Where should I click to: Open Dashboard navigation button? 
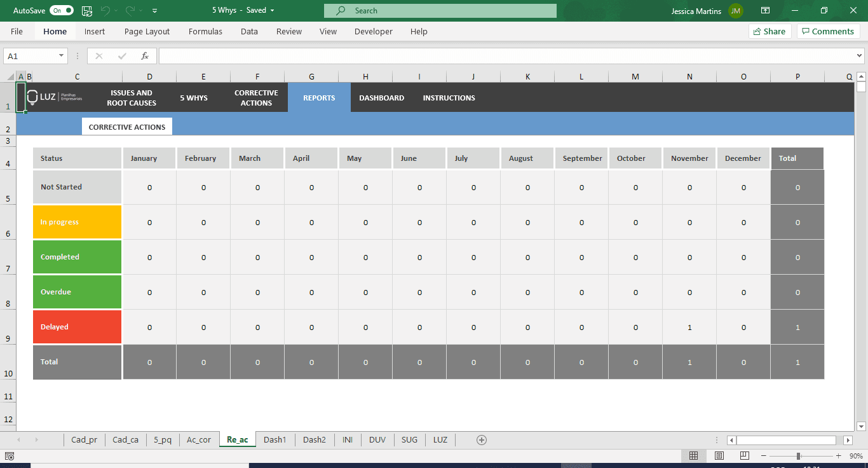[381, 98]
